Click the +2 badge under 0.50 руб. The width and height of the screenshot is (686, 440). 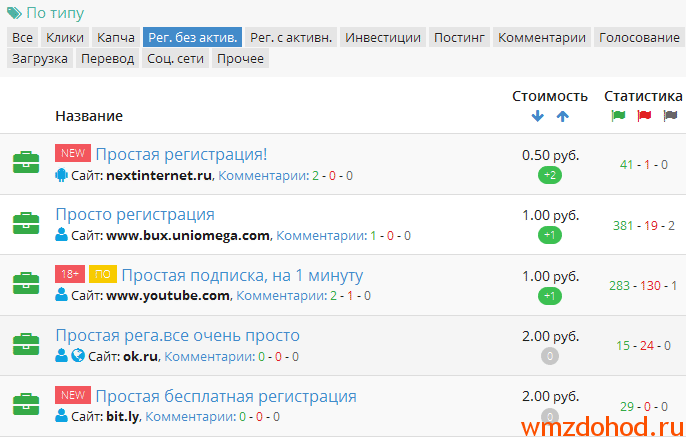(x=550, y=175)
